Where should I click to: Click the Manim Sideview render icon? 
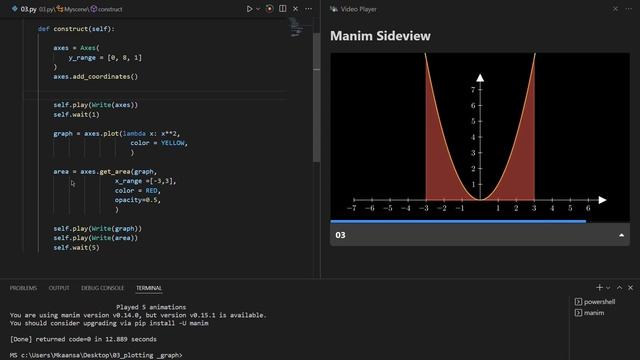point(269,9)
